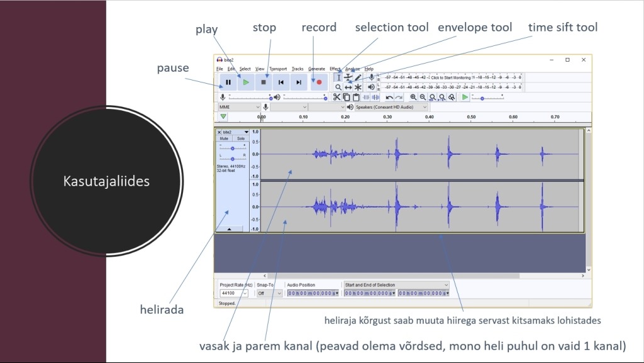The height and width of the screenshot is (363, 644).
Task: Open the Transport menu
Action: click(x=278, y=69)
